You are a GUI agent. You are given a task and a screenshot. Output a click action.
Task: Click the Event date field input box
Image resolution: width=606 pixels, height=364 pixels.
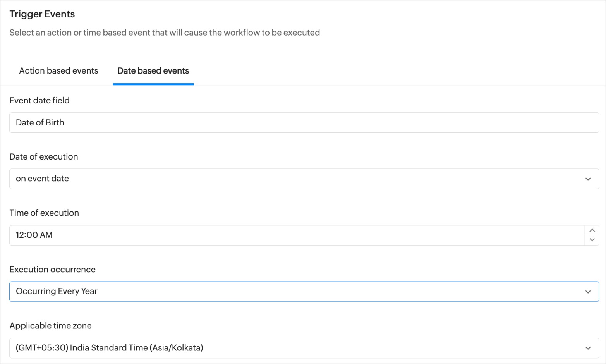click(x=304, y=123)
